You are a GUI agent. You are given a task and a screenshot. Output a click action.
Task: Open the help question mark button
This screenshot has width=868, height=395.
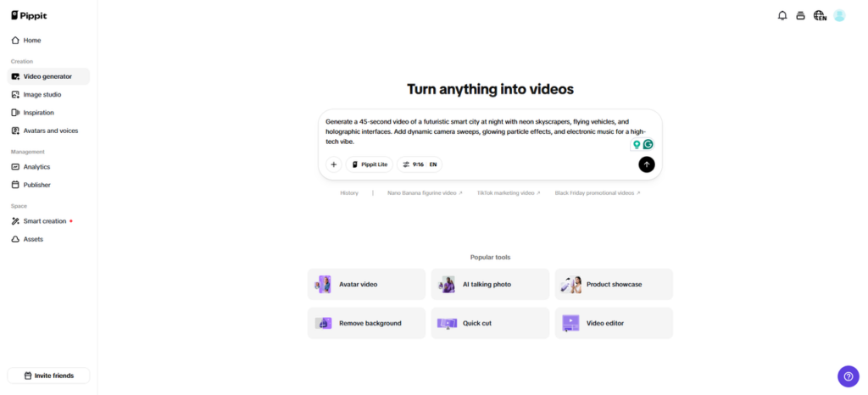848,376
